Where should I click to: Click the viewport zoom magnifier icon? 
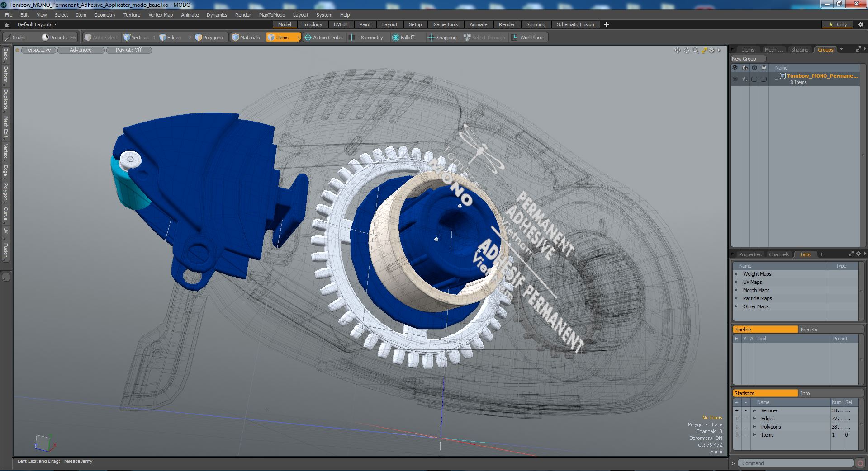click(x=695, y=50)
